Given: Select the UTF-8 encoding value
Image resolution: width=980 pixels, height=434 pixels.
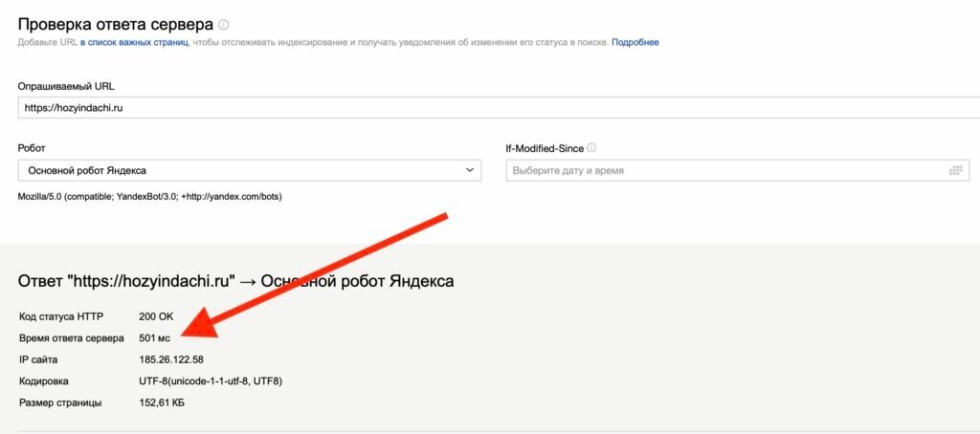Looking at the screenshot, I should pos(211,380).
